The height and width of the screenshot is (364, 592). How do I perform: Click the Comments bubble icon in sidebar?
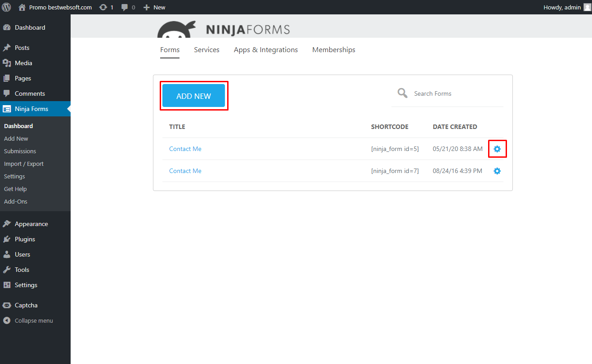pyautogui.click(x=7, y=93)
